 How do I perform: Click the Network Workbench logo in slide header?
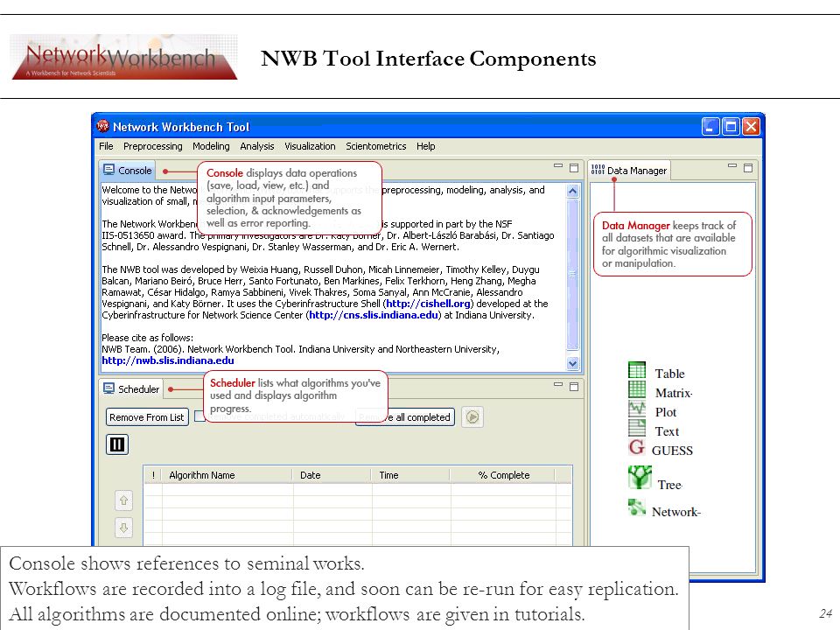click(x=123, y=57)
